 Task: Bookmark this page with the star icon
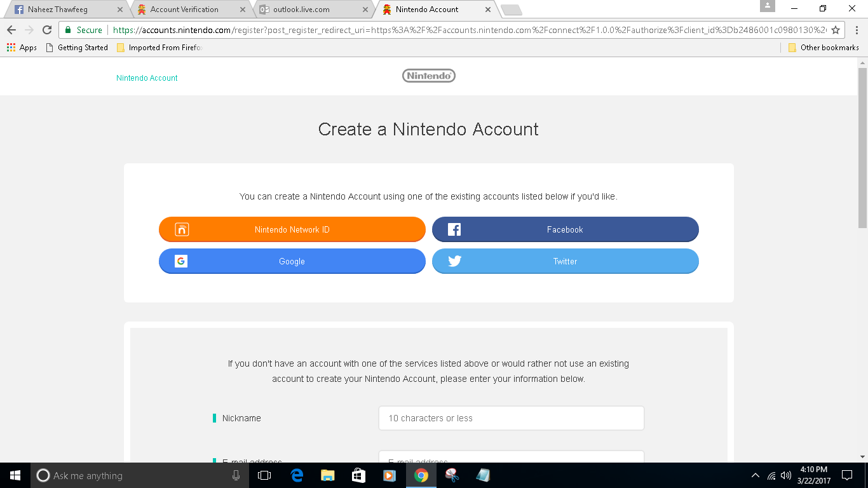coord(836,30)
